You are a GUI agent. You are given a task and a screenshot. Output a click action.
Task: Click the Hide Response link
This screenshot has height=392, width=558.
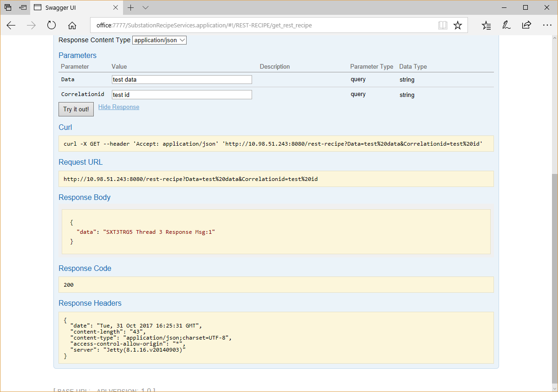[x=118, y=107]
